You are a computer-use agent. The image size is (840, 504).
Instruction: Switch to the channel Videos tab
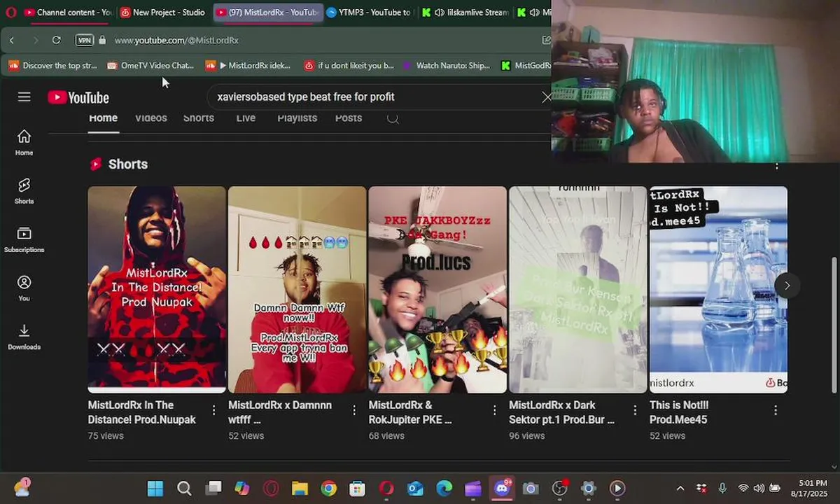point(151,118)
